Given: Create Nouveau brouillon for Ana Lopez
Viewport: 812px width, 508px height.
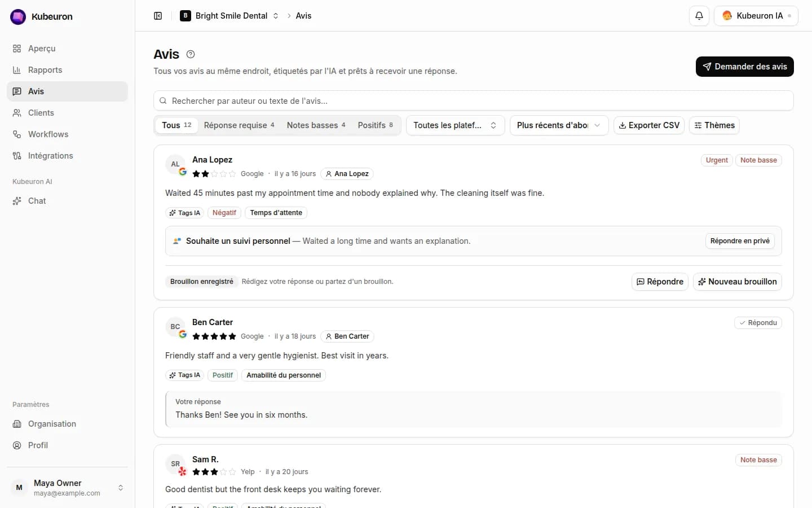Looking at the screenshot, I should click(737, 282).
